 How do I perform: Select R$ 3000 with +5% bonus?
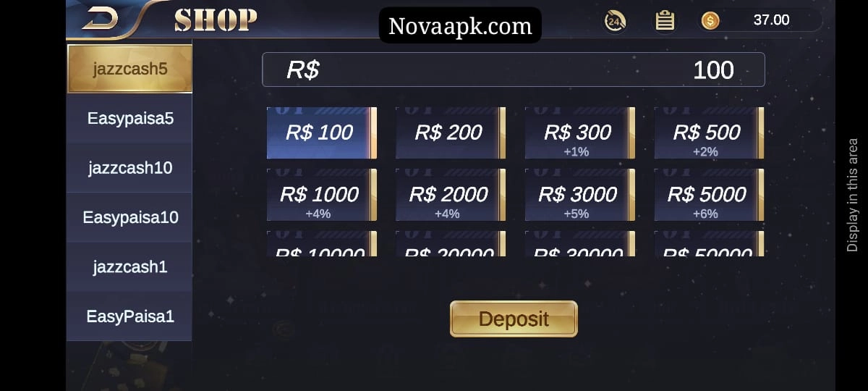(x=580, y=195)
